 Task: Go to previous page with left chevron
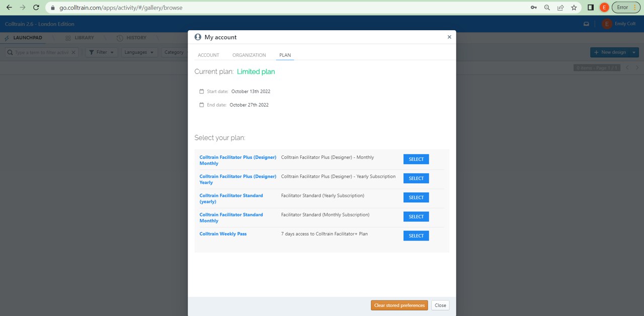tap(627, 67)
